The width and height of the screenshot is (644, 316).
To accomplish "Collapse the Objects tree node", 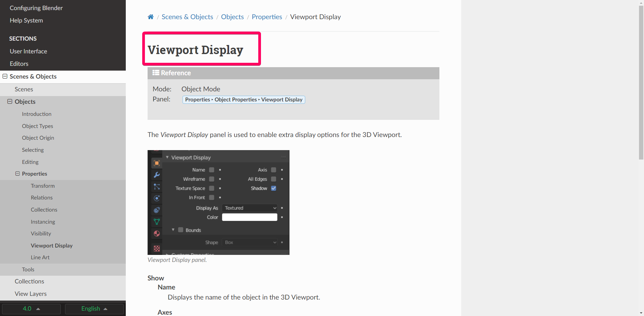I will [x=10, y=101].
